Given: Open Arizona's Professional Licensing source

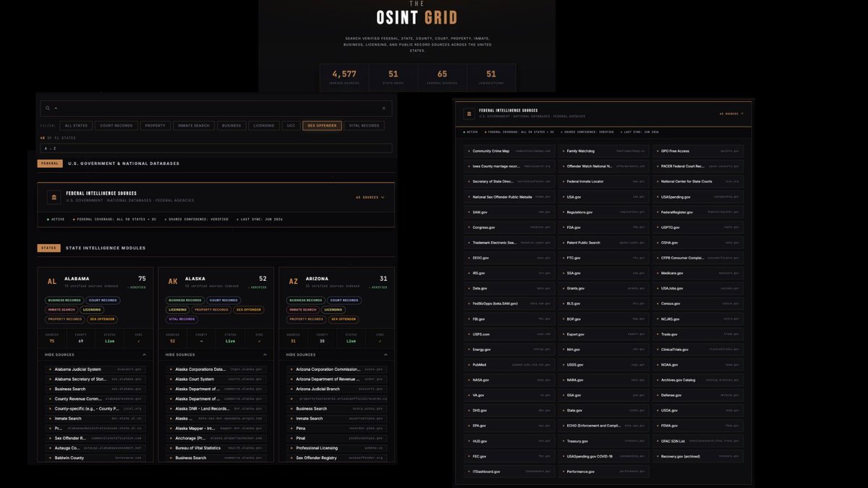Looking at the screenshot, I should coord(337,448).
